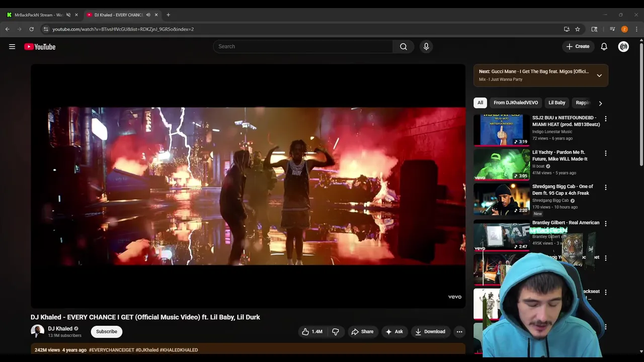Reload the page in the browser
Viewport: 644px width, 362px height.
pos(31,29)
